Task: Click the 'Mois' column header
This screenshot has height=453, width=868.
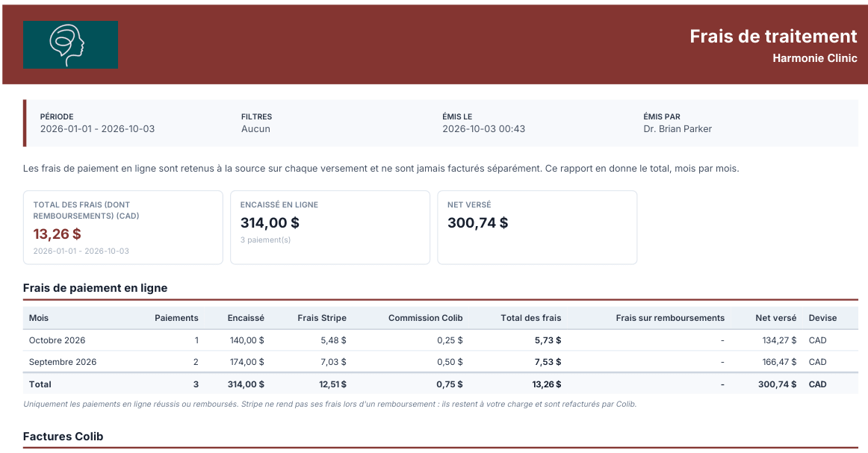Action: pyautogui.click(x=39, y=318)
